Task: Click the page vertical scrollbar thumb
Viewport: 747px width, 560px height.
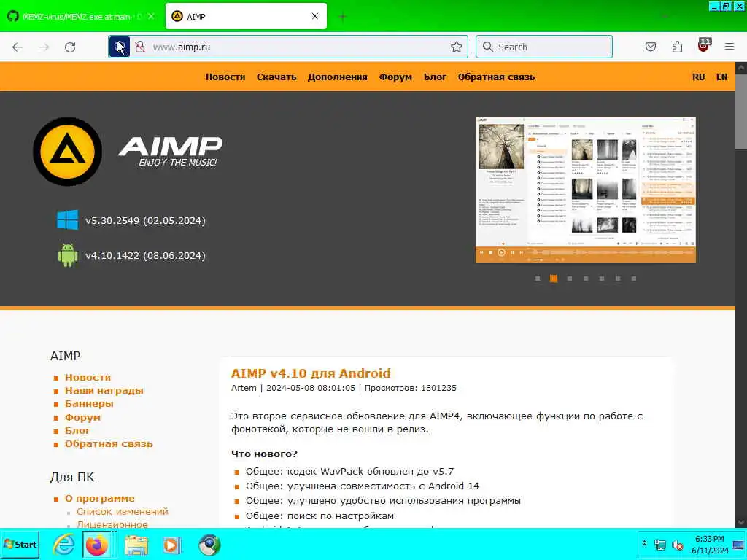Action: tap(741, 112)
